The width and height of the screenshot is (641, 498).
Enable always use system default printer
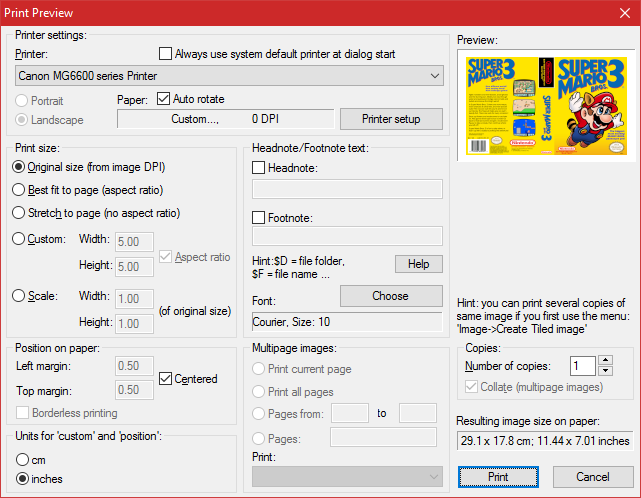coord(166,53)
